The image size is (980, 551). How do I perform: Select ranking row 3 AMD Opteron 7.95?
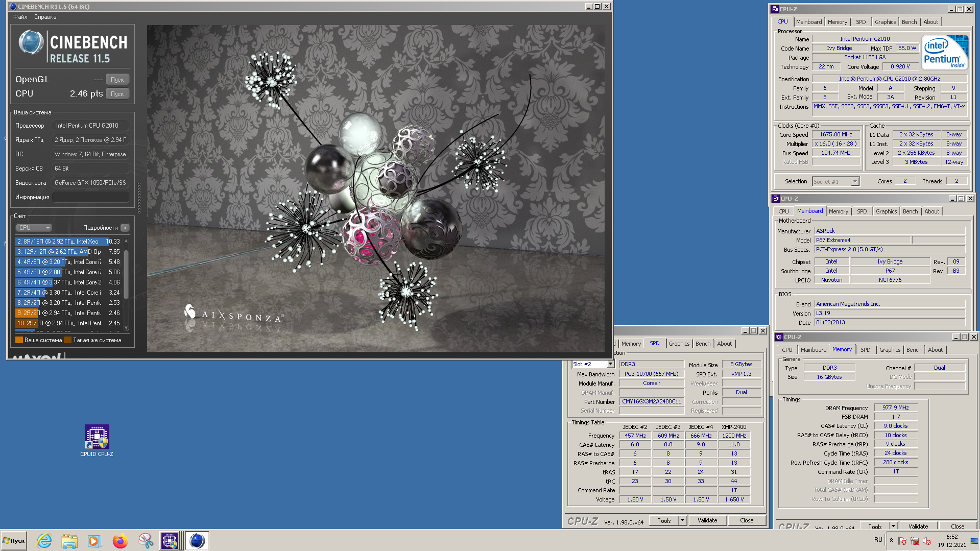[x=68, y=252]
